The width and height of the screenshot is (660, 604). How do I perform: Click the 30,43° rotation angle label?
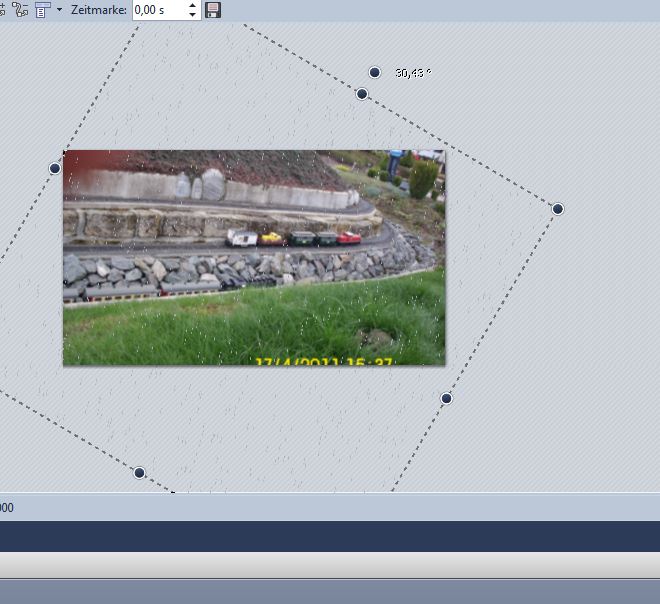click(x=413, y=73)
